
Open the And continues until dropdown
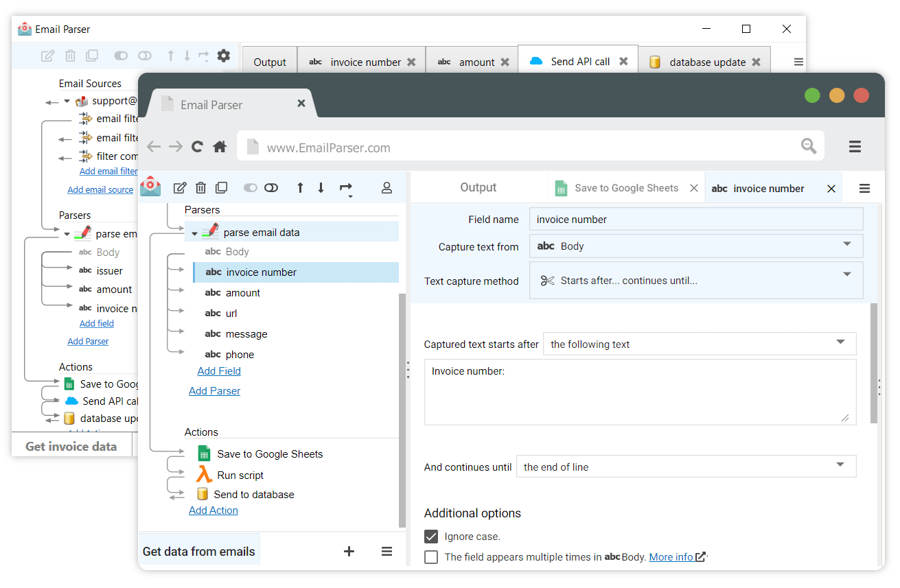pyautogui.click(x=686, y=467)
